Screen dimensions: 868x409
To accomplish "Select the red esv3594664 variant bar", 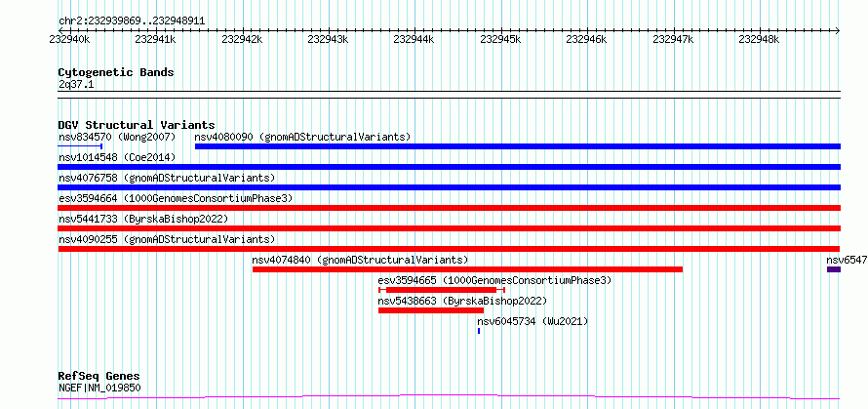I will pyautogui.click(x=450, y=208).
